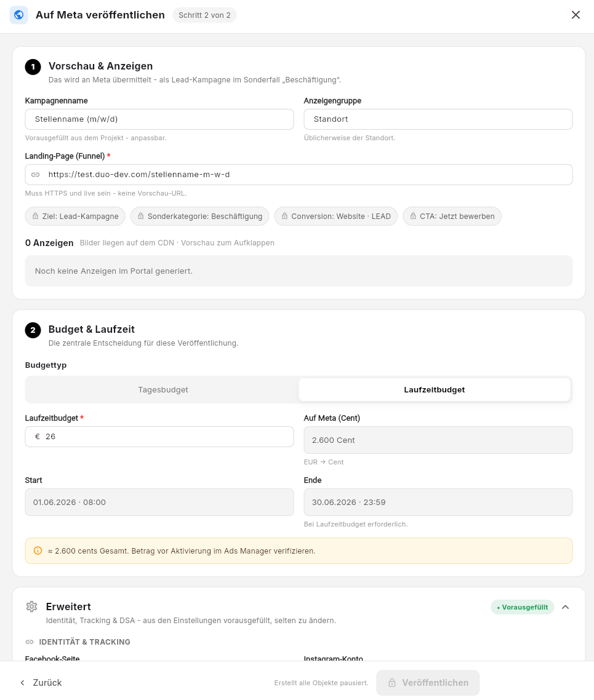The image size is (594, 700).
Task: Click the step 1 circle badge
Action: 33,67
